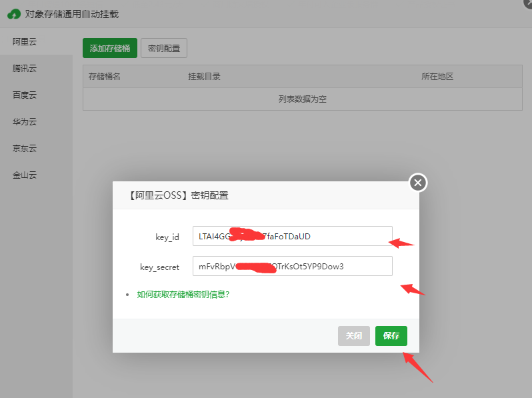Click the 列表数据为空 empty table message
Screen dimensions: 532x398
pos(302,99)
